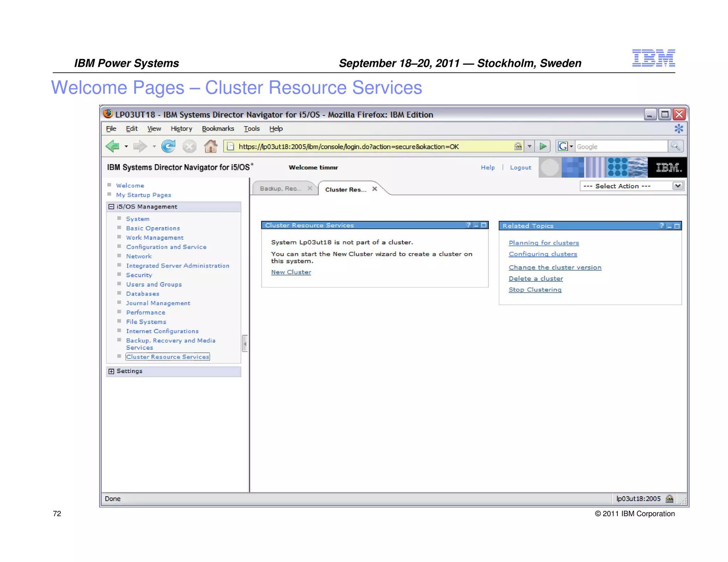728x562 pixels.
Task: Click the Stop loading icon
Action: [x=189, y=146]
